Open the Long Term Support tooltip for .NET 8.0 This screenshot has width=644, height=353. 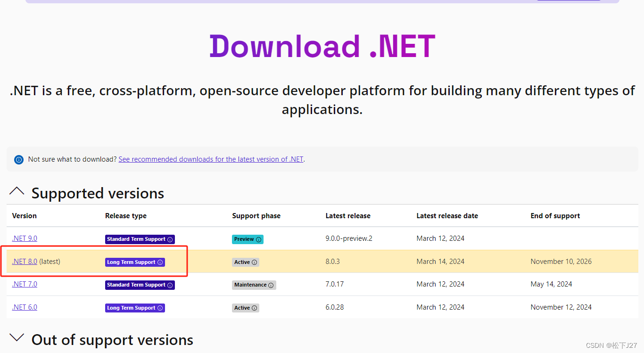click(161, 262)
